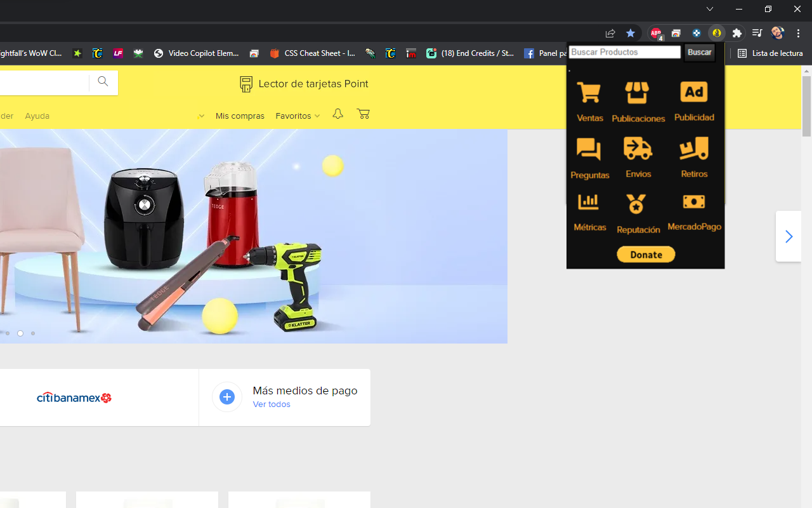Open Ventas cart icon in extension popup

589,93
